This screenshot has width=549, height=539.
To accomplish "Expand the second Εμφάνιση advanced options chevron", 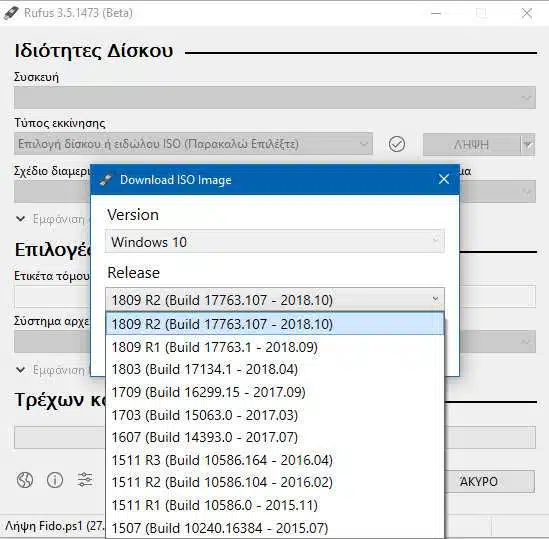I will [21, 370].
